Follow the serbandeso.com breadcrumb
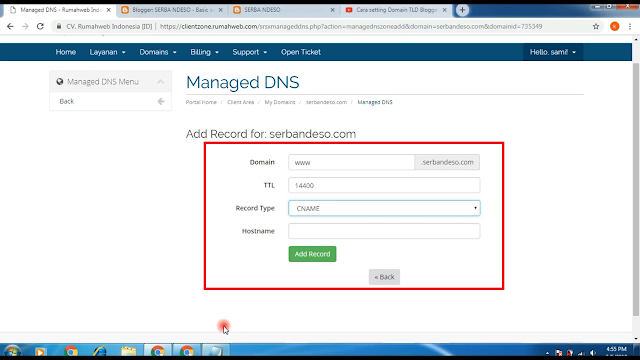640x360 pixels. click(326, 102)
